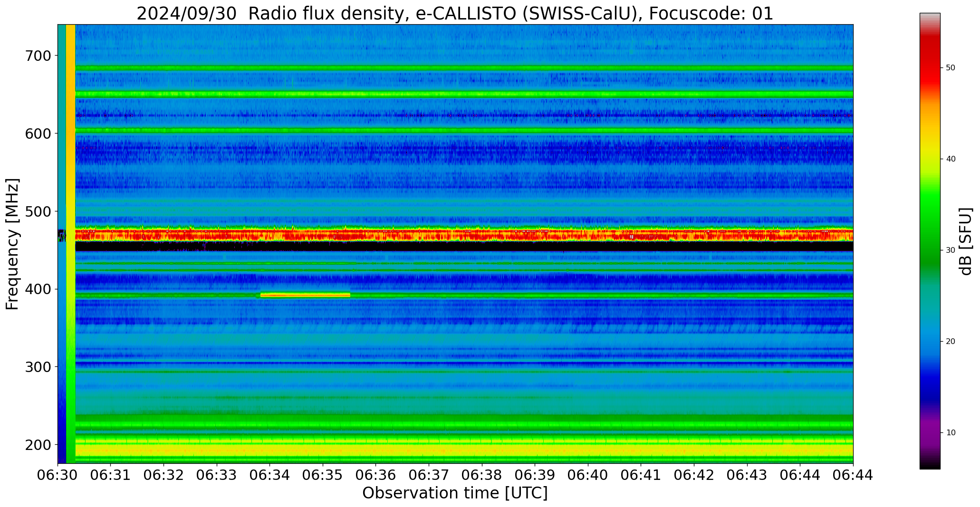The height and width of the screenshot is (507, 980).
Task: Click the 400 frequency tick label
Action: tap(37, 289)
